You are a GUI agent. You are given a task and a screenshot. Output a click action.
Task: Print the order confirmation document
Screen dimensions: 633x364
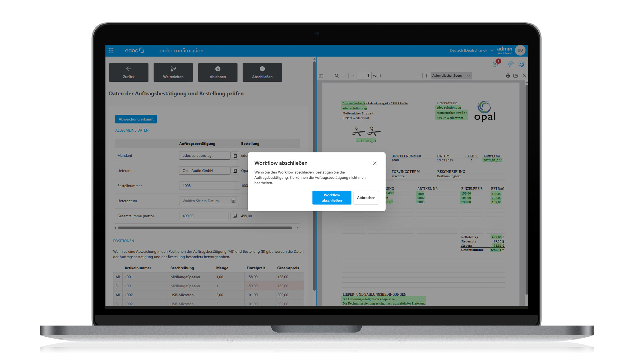pyautogui.click(x=508, y=76)
